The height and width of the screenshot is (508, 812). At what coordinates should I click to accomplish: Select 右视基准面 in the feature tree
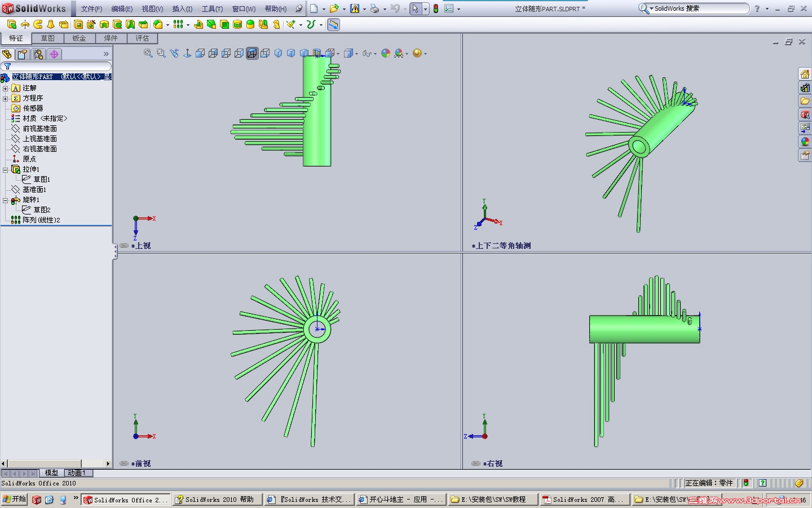pyautogui.click(x=39, y=149)
